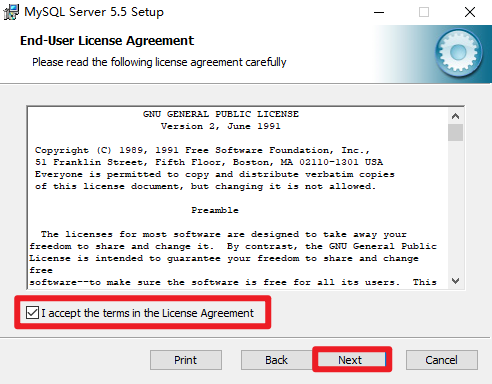
Task: Click the disabled maximize window button
Action: coord(424,12)
